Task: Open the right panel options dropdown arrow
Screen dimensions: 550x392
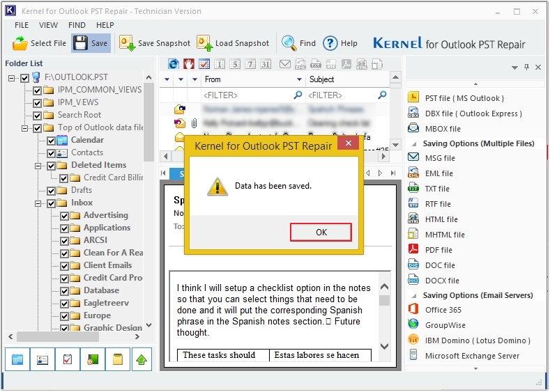Action: pos(514,68)
